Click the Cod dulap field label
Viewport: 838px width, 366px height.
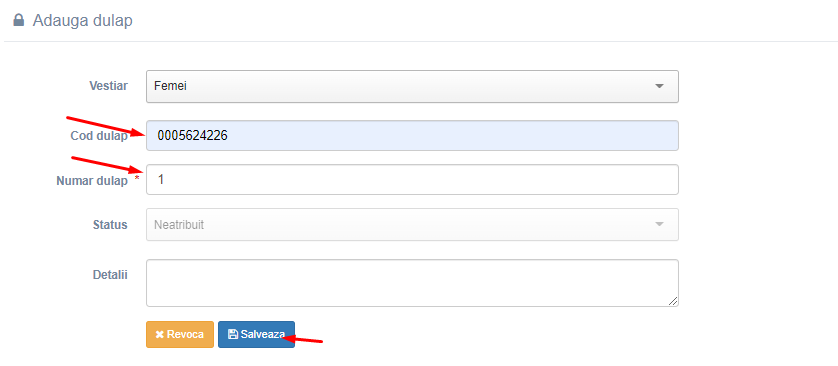coord(99,136)
